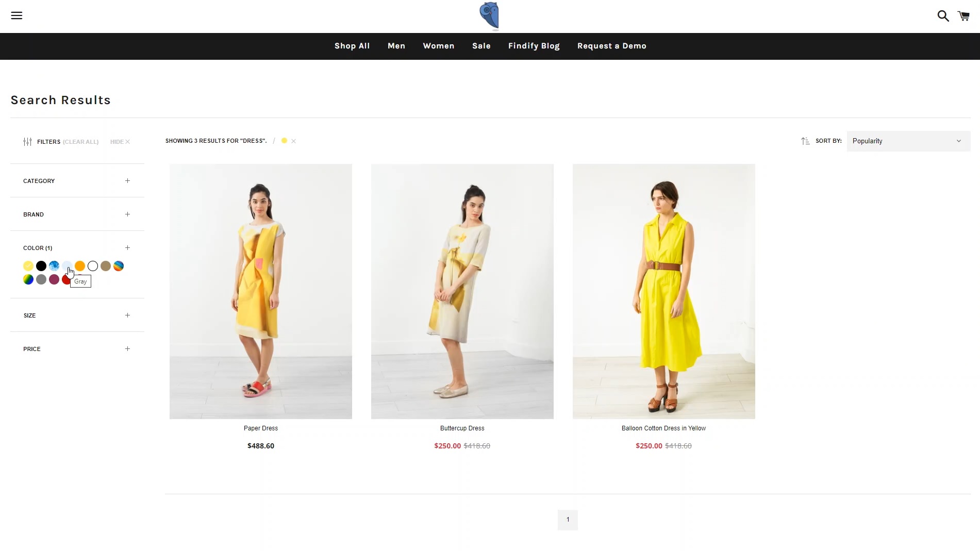980x551 pixels.
Task: Go to the Sale menu item
Action: coord(481,46)
